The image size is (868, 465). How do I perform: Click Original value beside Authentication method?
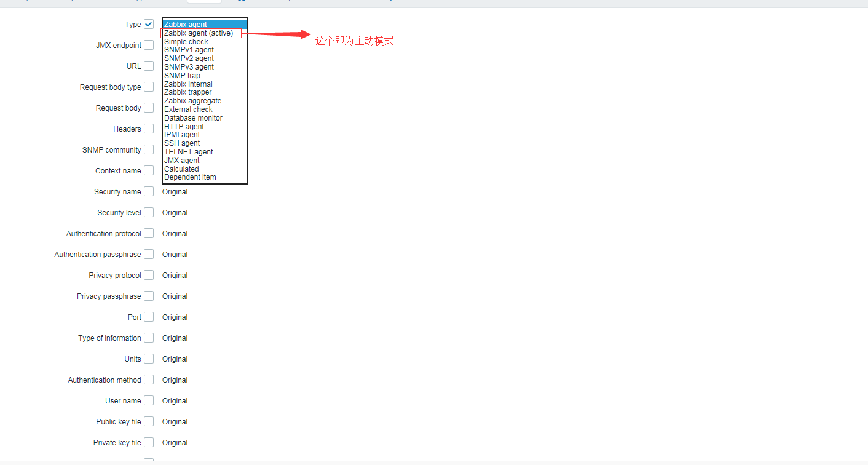[175, 380]
